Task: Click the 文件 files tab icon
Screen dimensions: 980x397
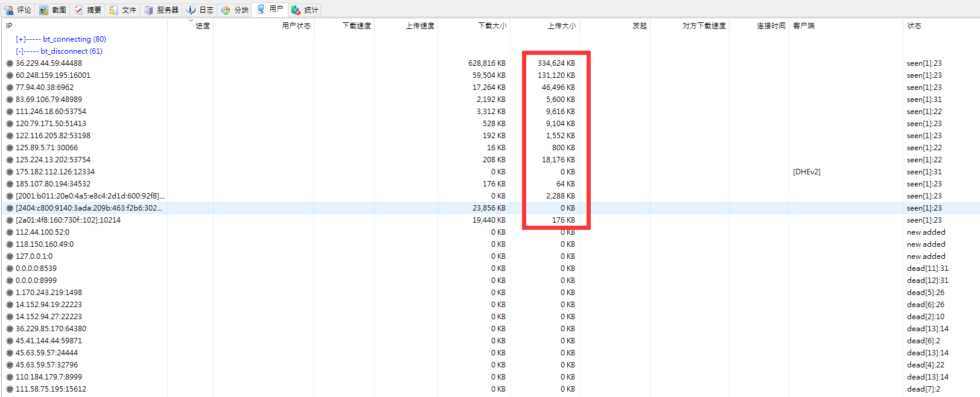Action: coord(113,10)
